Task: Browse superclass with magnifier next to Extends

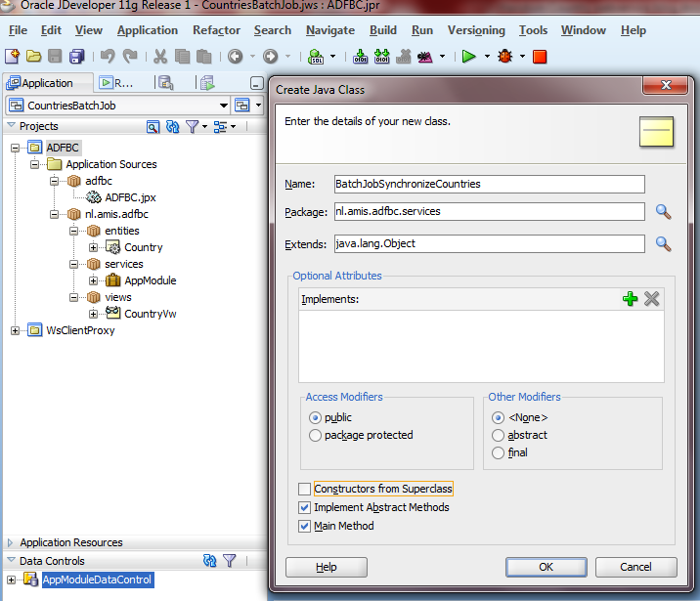Action: tap(663, 244)
